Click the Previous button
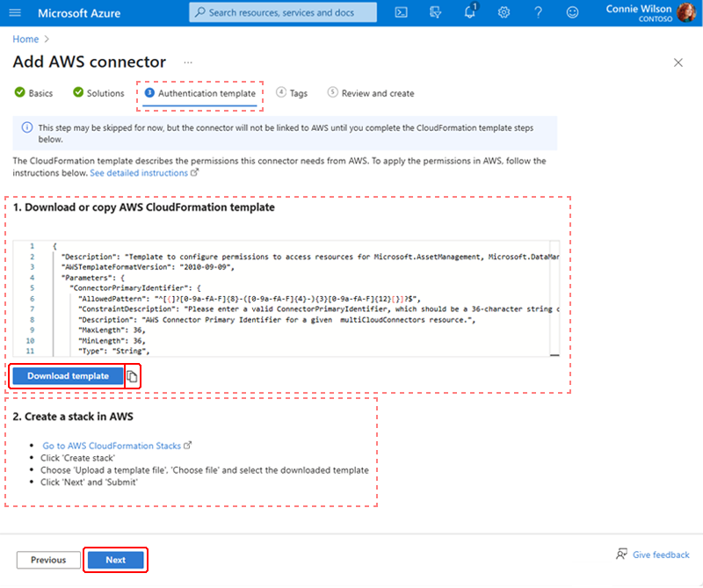 (48, 561)
